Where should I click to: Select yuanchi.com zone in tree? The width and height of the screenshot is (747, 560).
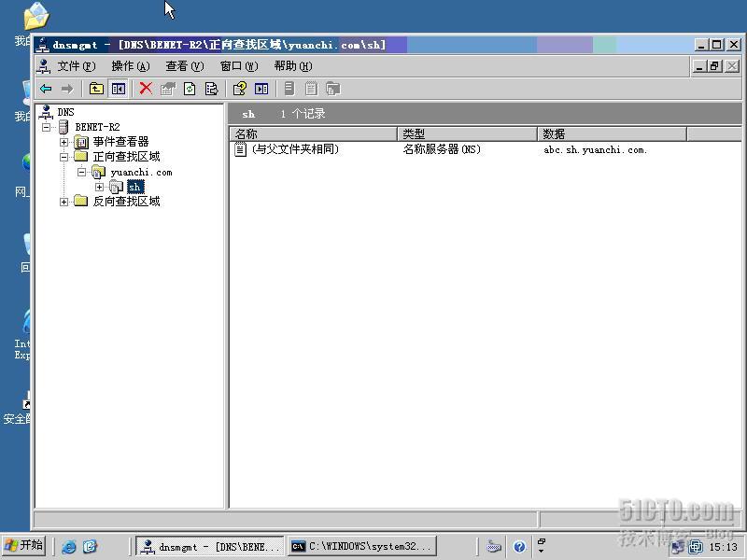[141, 172]
